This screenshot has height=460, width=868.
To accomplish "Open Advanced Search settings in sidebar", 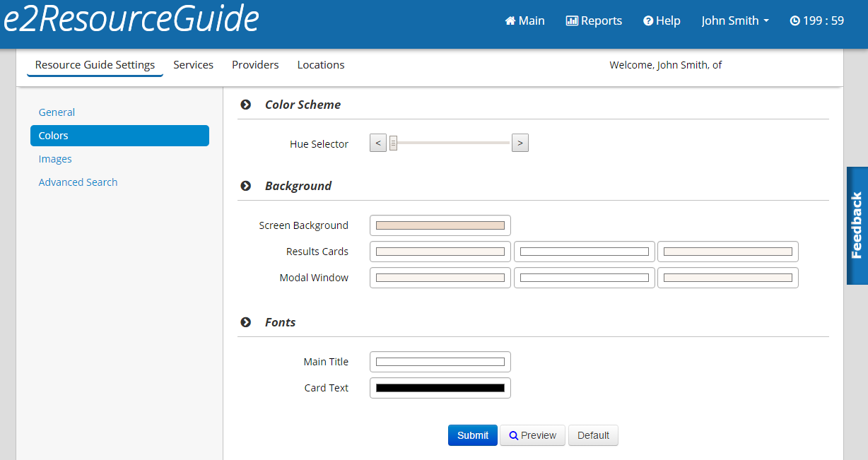I will point(78,182).
